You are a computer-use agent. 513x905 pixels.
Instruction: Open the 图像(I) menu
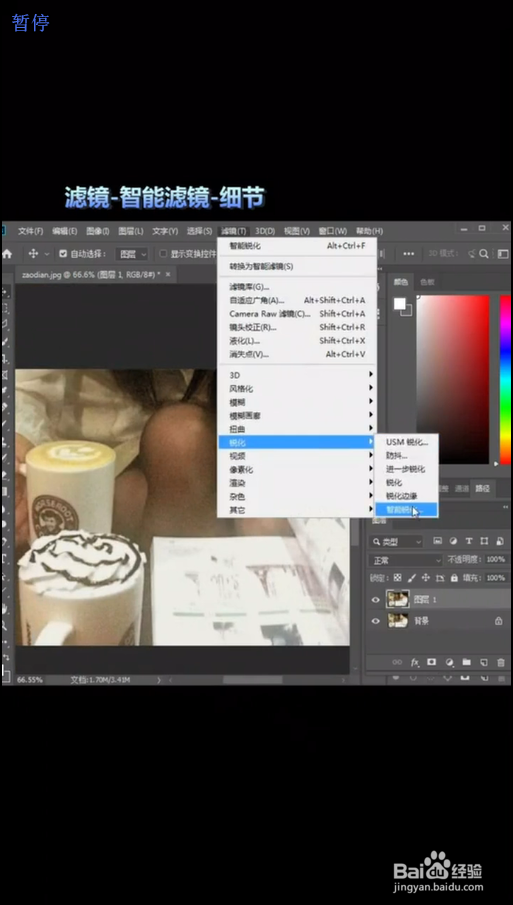(98, 231)
